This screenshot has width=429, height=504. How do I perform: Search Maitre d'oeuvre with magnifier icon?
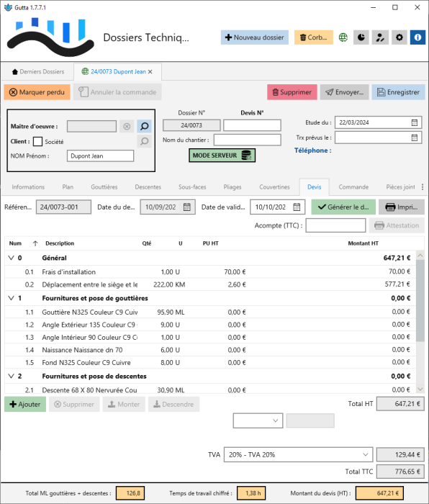pos(144,126)
